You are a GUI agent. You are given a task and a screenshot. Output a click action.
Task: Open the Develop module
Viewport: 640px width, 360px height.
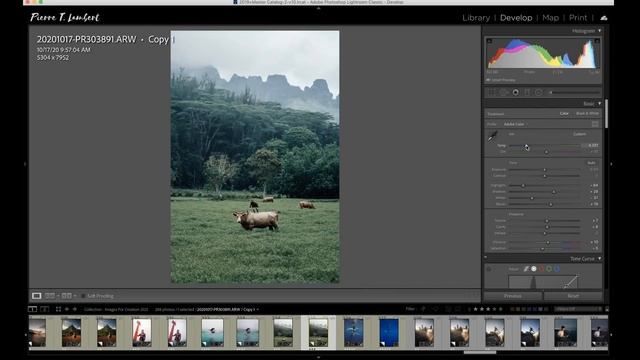point(516,18)
